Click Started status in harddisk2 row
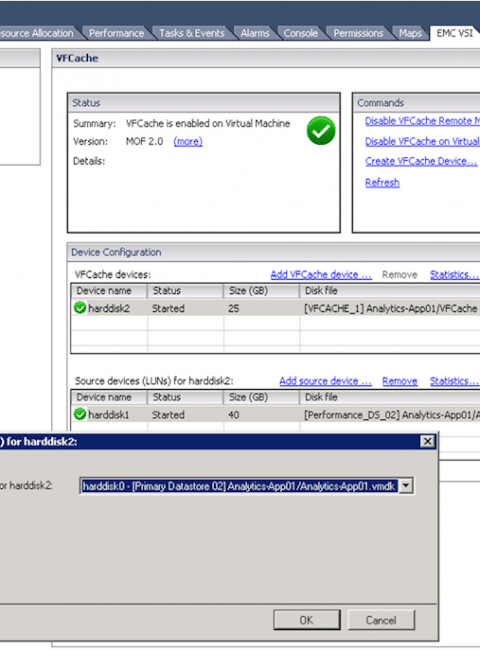This screenshot has width=480, height=650. click(168, 308)
